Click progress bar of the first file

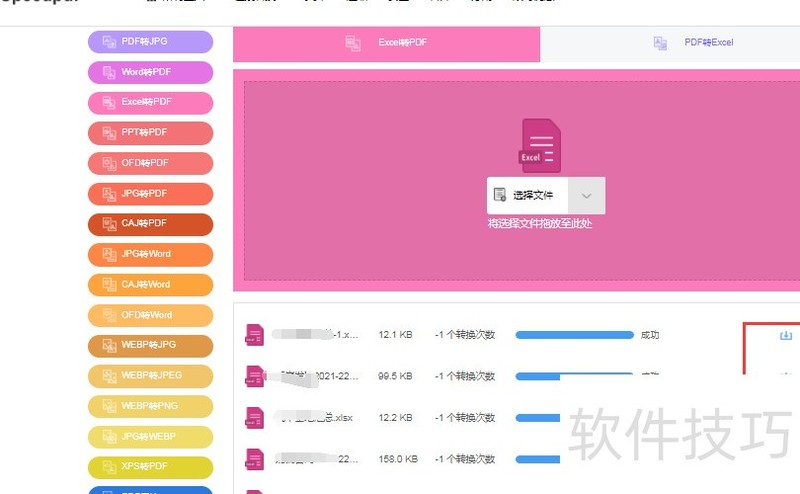574,335
